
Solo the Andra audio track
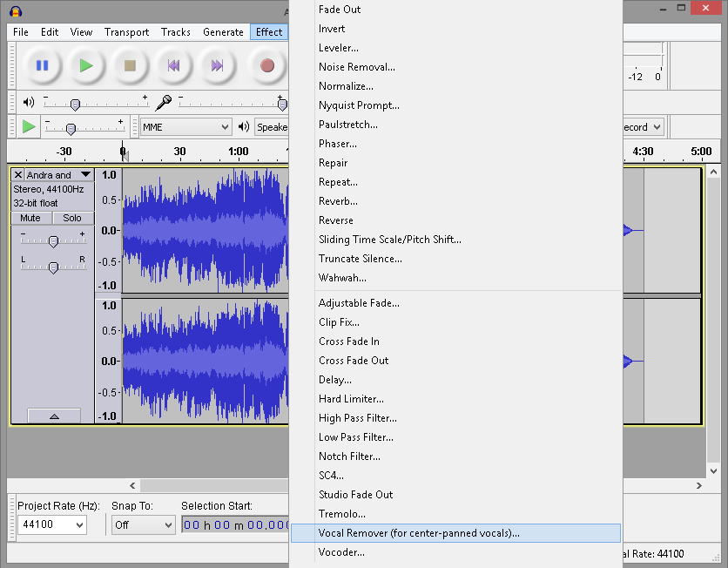tap(72, 218)
